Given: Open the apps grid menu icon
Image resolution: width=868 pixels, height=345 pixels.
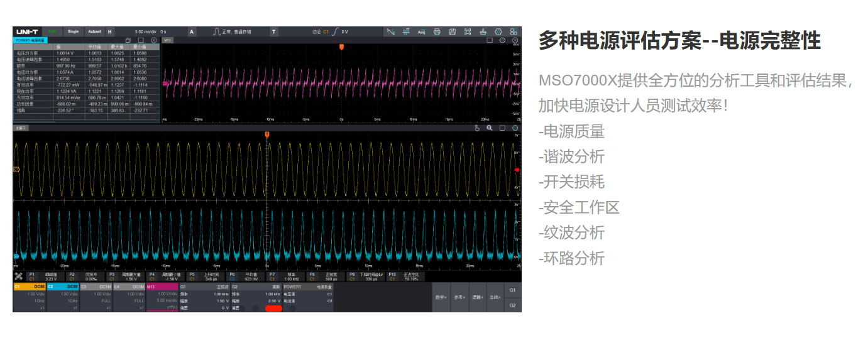Looking at the screenshot, I should [x=514, y=31].
